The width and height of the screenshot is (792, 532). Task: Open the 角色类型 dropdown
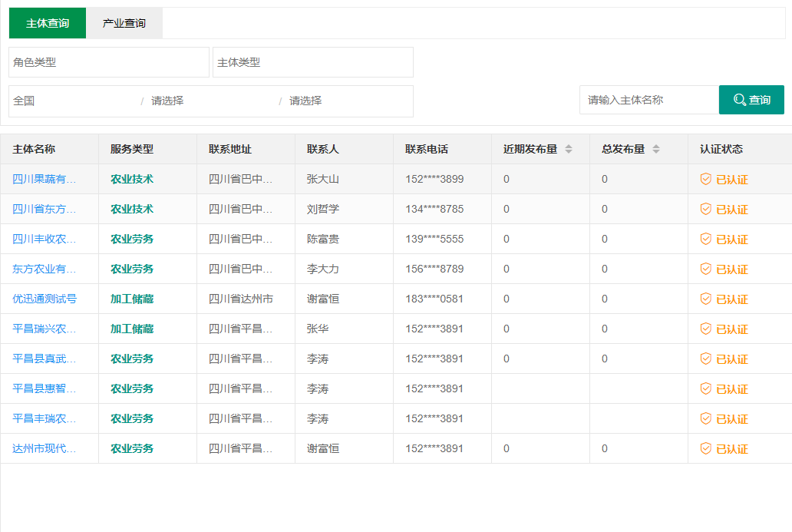109,62
